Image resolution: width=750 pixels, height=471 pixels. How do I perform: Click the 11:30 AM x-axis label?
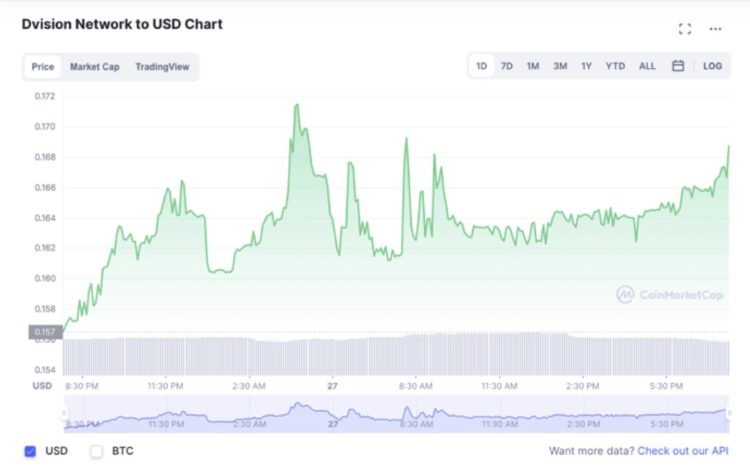pos(499,386)
